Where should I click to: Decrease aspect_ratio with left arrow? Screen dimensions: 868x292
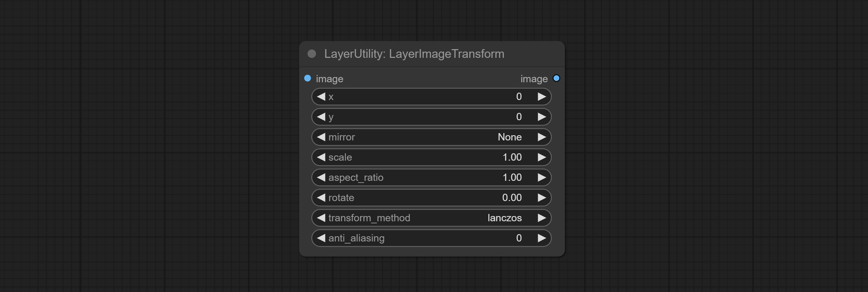(x=321, y=177)
